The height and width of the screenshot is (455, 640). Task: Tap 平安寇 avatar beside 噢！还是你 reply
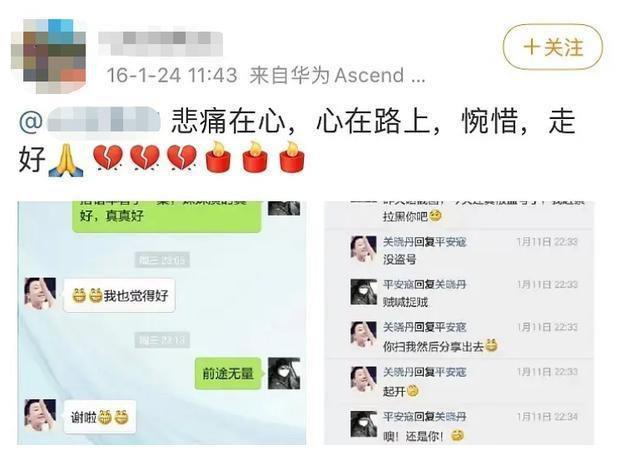(363, 424)
